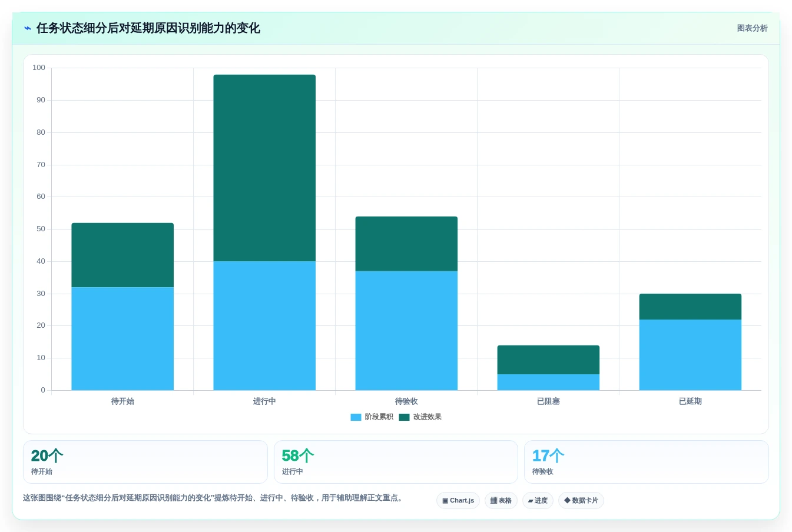Open the 17个 待验收 stat card

point(647,462)
